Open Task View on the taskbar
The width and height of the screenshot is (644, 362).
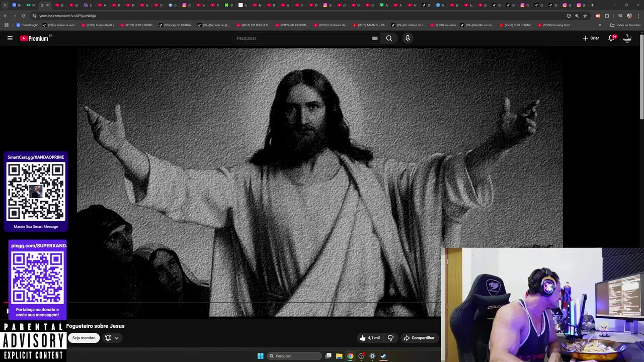[328, 356]
